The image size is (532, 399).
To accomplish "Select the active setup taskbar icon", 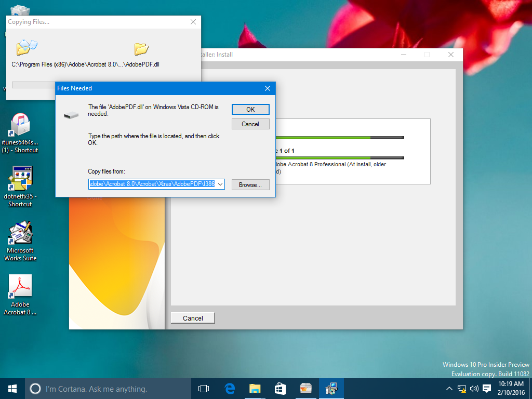I will (x=331, y=389).
